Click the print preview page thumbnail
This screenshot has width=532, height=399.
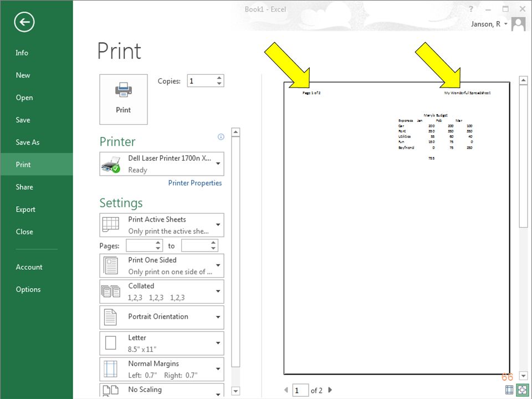(x=397, y=228)
